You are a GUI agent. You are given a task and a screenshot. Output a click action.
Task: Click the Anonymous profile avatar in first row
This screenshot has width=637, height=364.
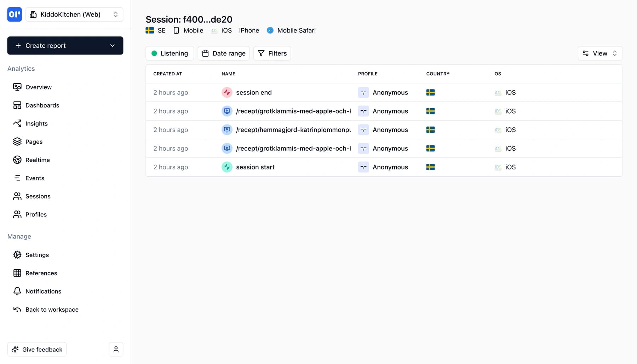[x=363, y=92]
